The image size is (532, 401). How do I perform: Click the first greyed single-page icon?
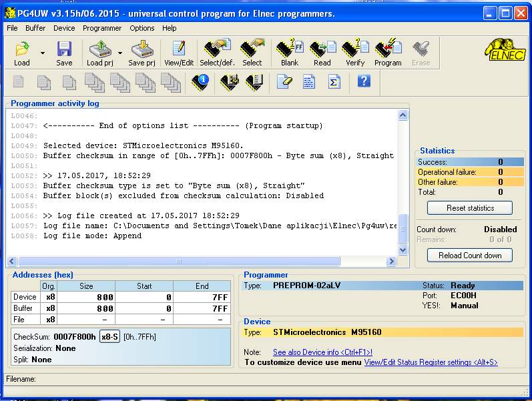(x=18, y=82)
